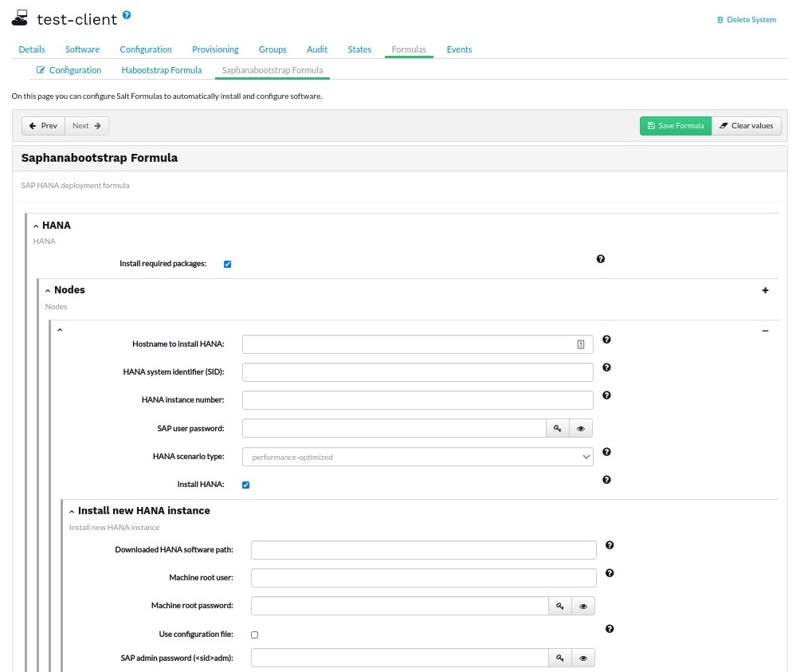Remove this node using the minus icon
The image size is (800, 672).
pos(765,330)
